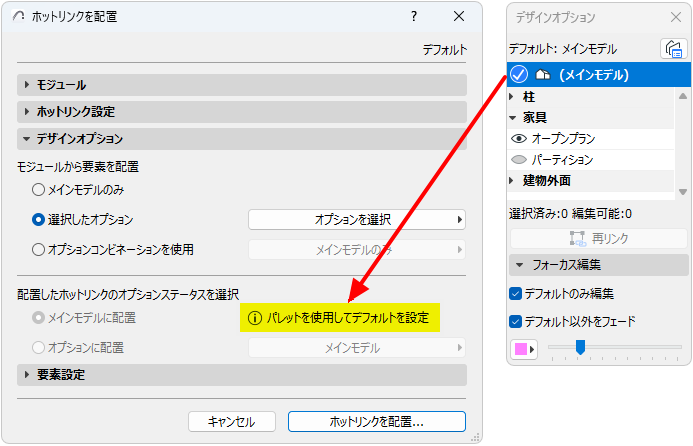
Task: Expand the モジュール panel
Action: pos(242,85)
